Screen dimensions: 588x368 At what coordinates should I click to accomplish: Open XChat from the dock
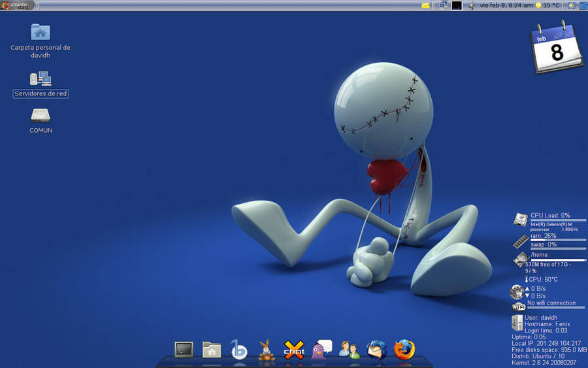(294, 350)
